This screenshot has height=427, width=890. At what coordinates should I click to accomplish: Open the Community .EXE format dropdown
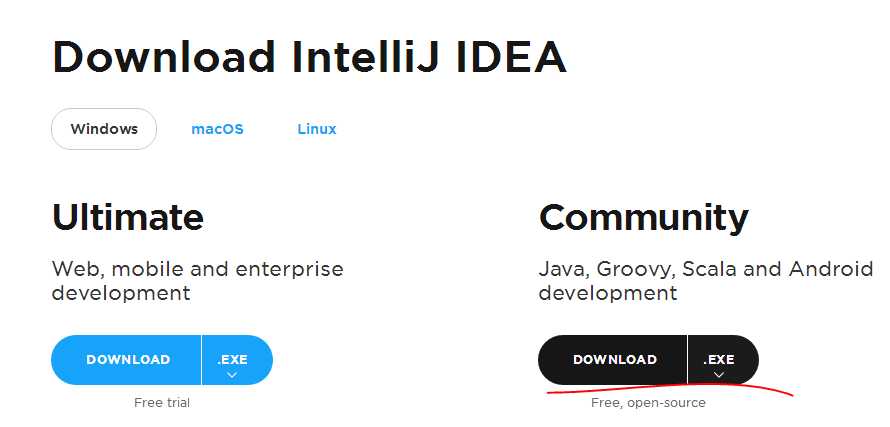pyautogui.click(x=722, y=360)
